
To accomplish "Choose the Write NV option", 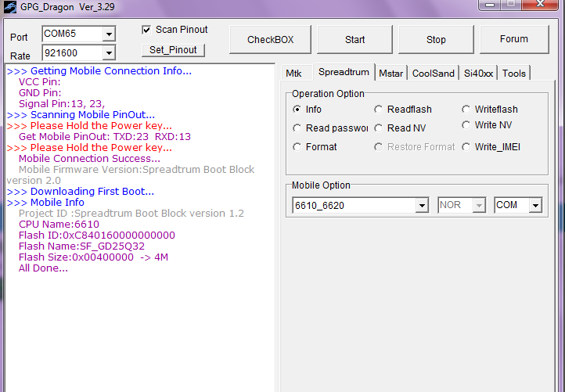I will 466,125.
